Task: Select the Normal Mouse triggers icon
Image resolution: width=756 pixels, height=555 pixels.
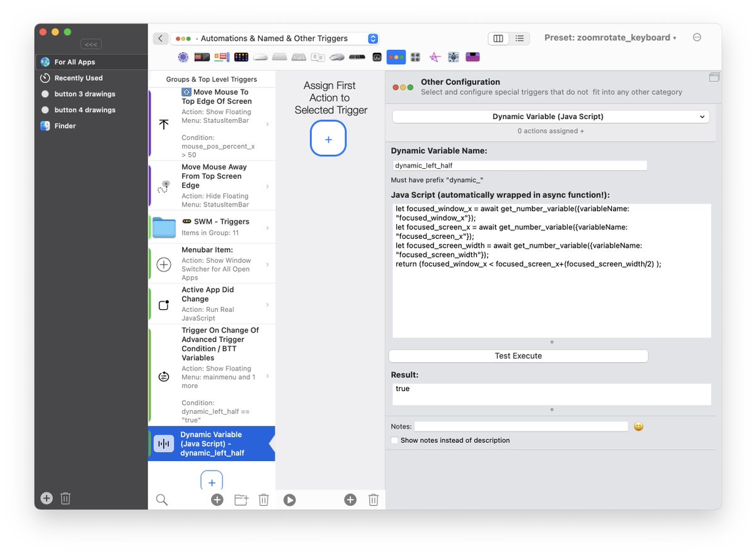Action: click(337, 57)
